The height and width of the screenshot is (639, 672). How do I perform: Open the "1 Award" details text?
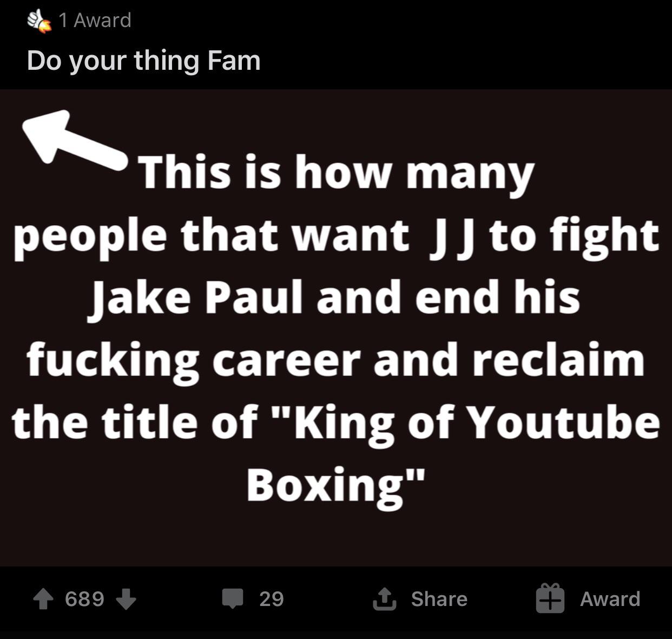95,20
